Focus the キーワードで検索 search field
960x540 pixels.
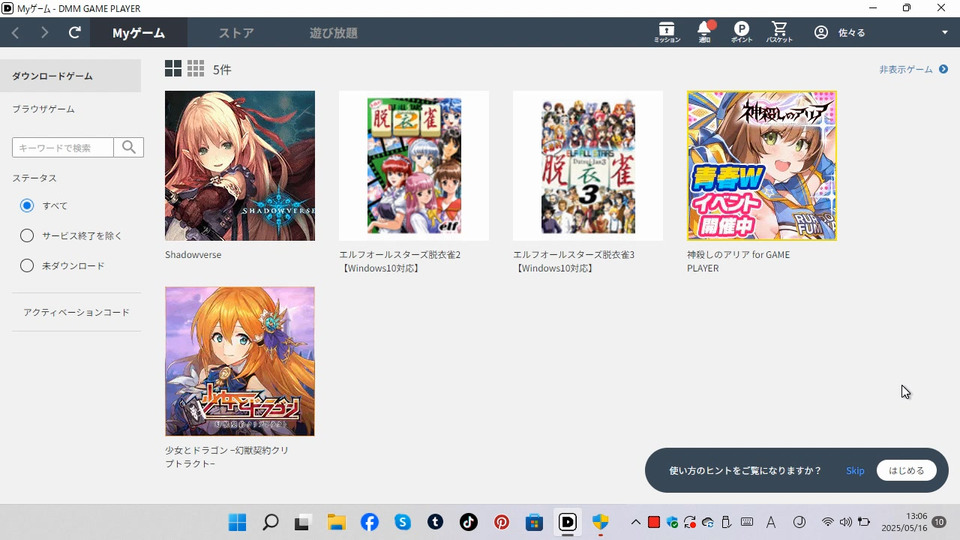62,147
